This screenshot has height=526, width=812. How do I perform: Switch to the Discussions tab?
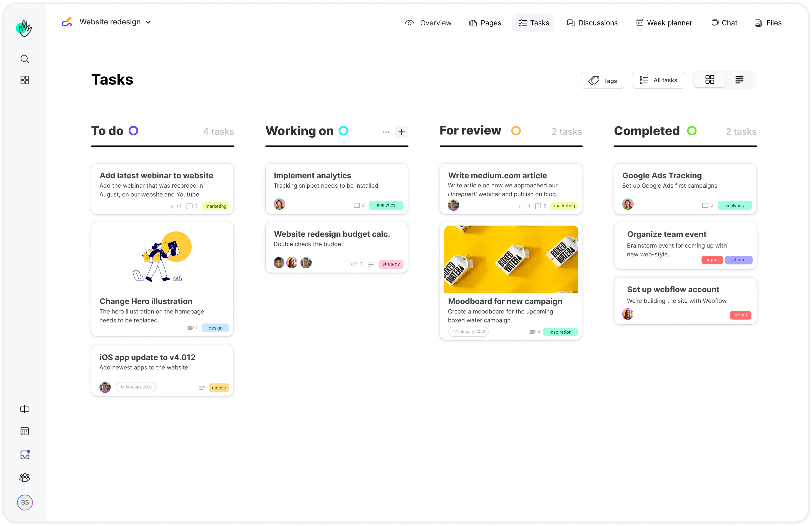[592, 23]
